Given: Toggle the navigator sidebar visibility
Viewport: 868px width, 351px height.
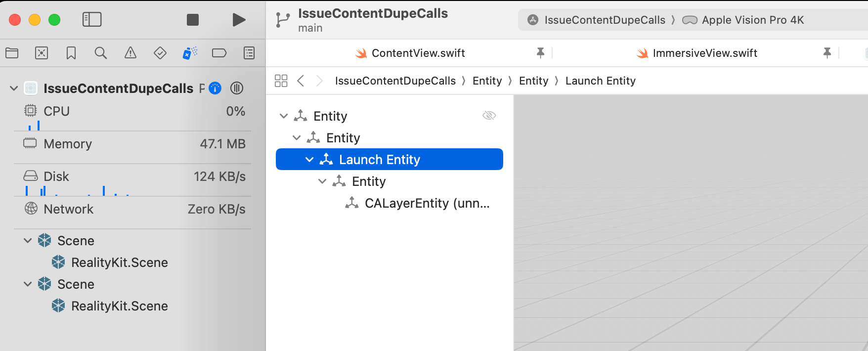Looking at the screenshot, I should pyautogui.click(x=92, y=20).
